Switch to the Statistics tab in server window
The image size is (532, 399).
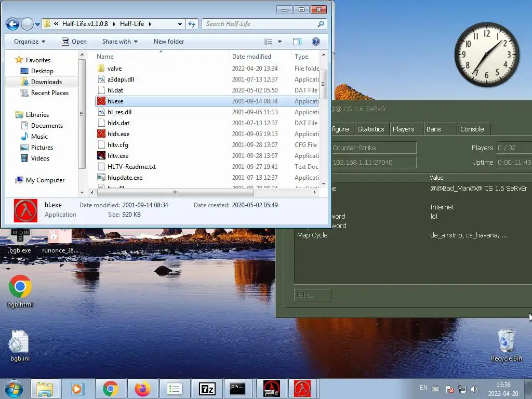point(371,129)
